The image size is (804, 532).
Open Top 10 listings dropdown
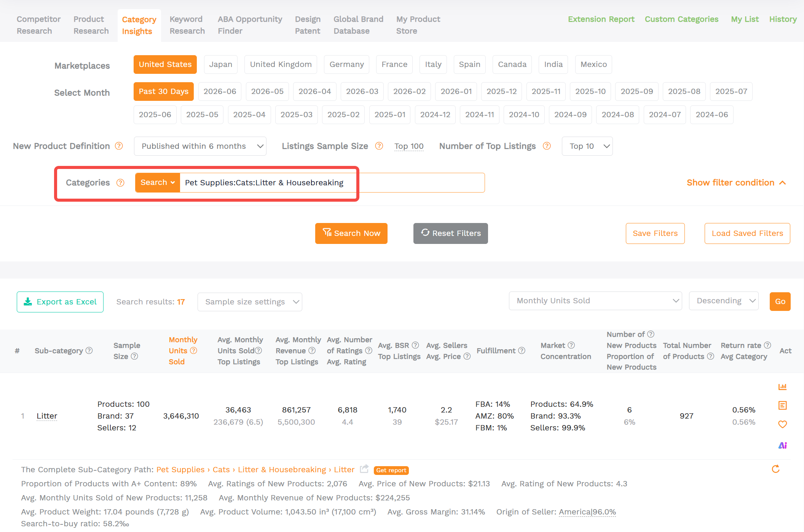pos(587,146)
